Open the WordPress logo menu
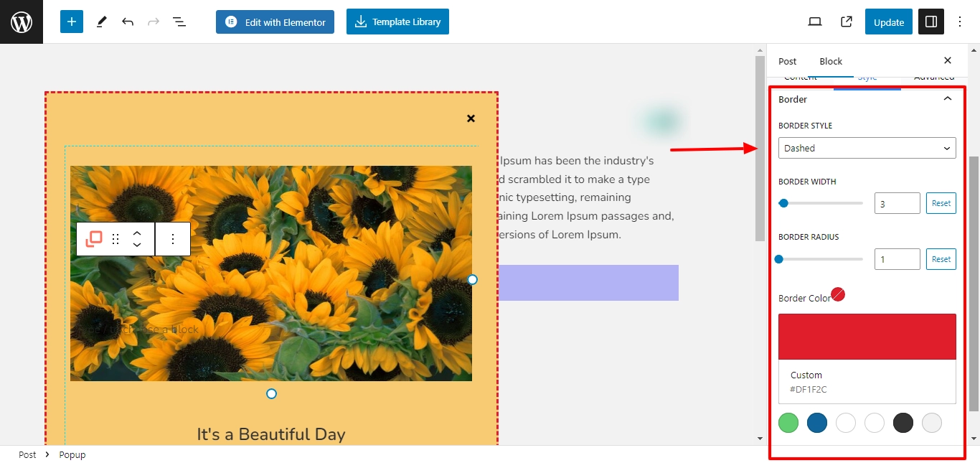Viewport: 980px width, 463px height. click(x=22, y=22)
